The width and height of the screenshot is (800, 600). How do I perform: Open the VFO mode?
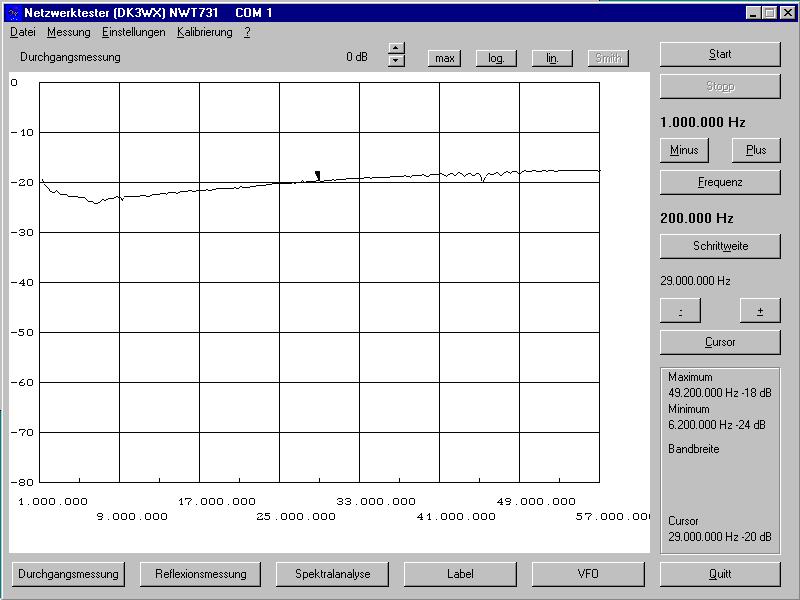coord(588,574)
